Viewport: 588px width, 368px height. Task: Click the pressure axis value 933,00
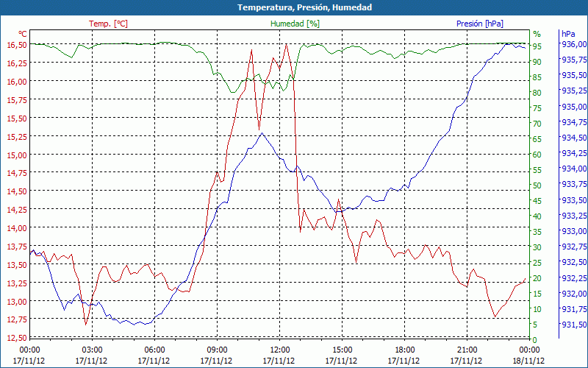pyautogui.click(x=574, y=231)
